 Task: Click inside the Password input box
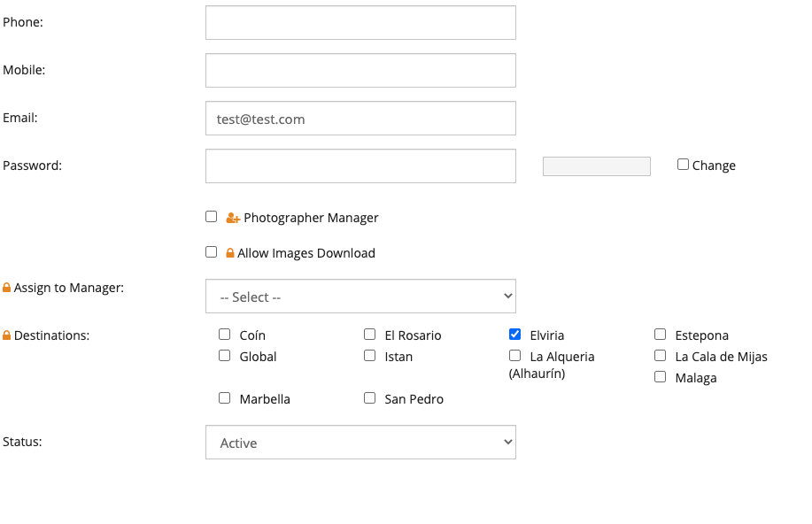point(360,166)
